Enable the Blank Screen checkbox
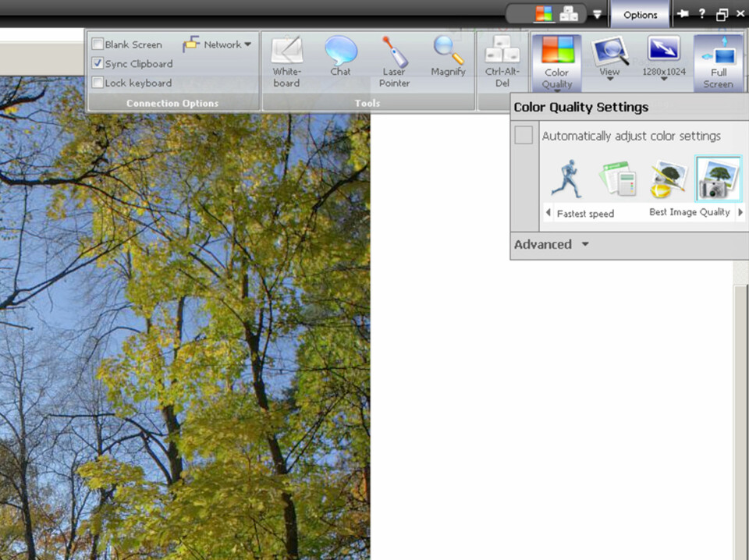 (x=98, y=44)
